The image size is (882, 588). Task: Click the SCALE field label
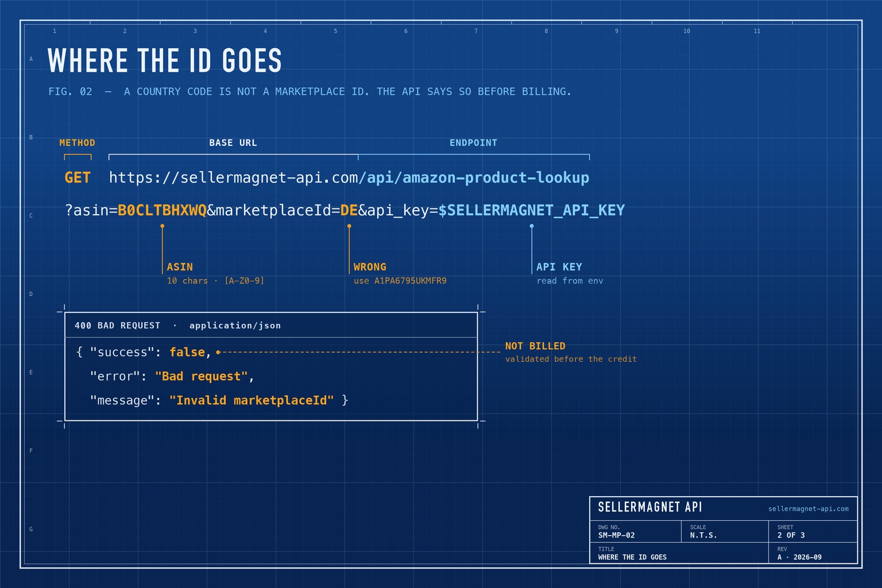698,527
